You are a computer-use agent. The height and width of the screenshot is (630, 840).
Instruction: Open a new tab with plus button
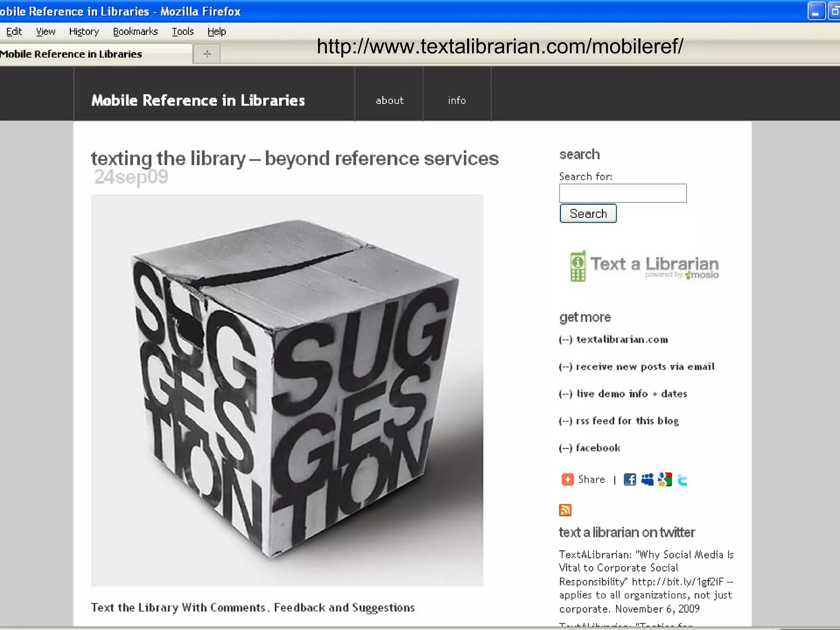tap(207, 54)
